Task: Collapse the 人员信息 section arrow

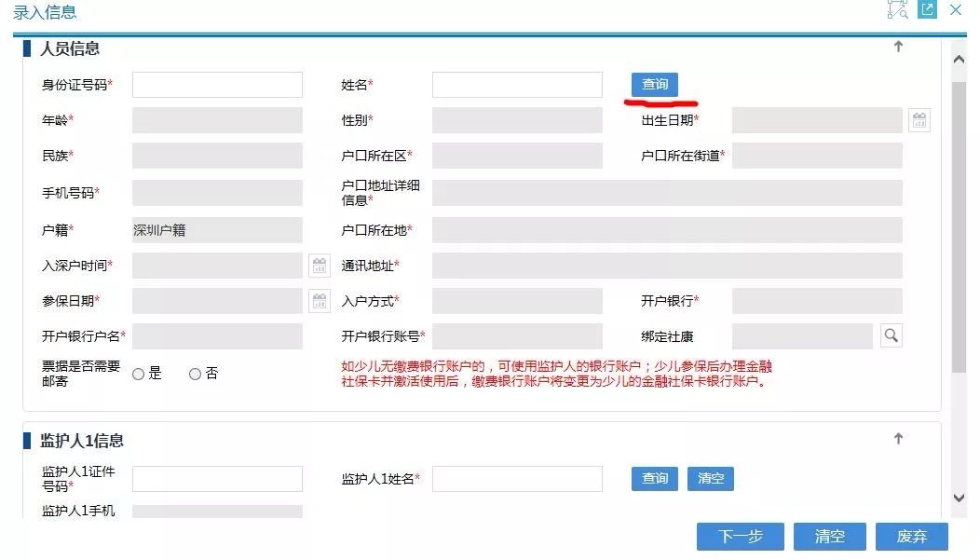Action: point(898,47)
